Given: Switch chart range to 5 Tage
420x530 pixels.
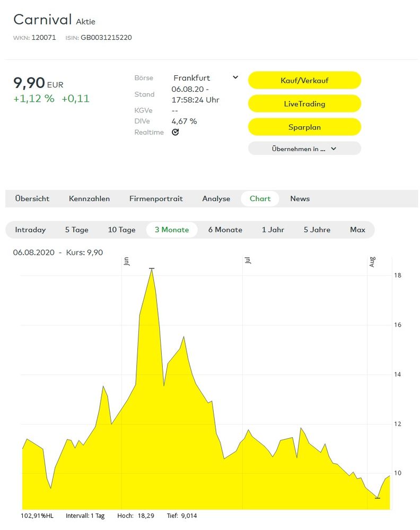Looking at the screenshot, I should [x=77, y=230].
